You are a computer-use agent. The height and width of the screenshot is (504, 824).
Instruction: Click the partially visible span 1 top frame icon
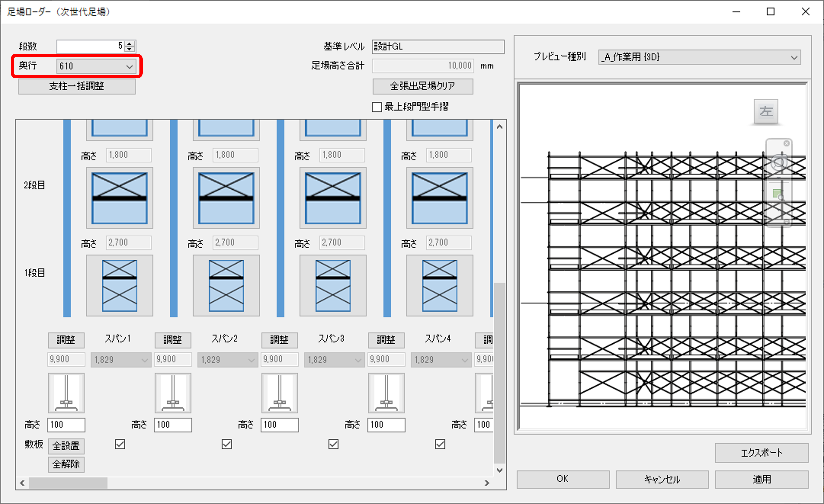click(119, 130)
